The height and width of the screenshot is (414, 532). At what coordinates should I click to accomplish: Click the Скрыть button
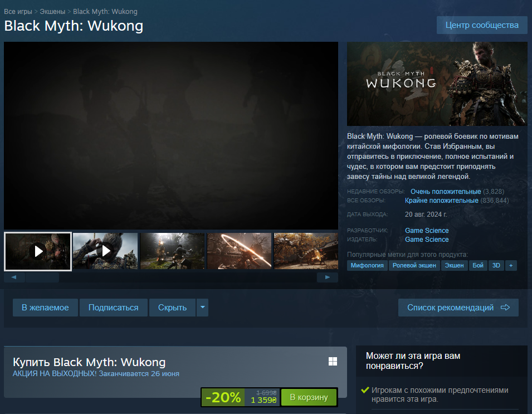coord(172,308)
